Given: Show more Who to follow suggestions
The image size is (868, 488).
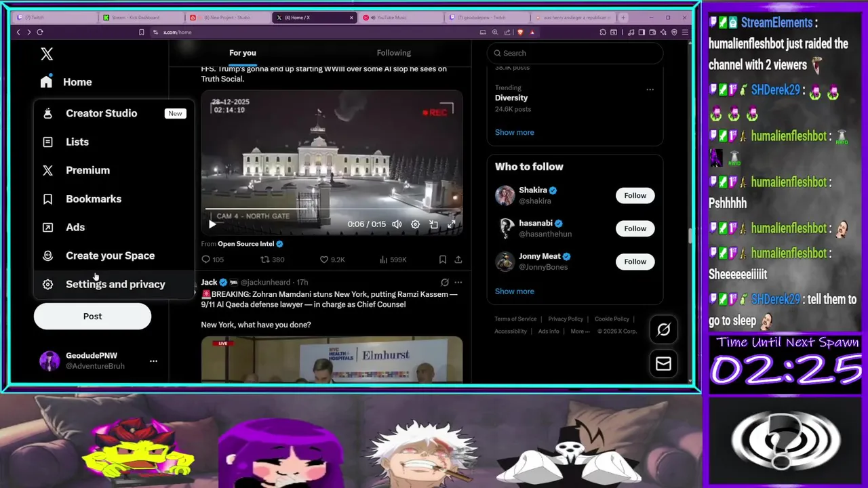Looking at the screenshot, I should pos(514,291).
